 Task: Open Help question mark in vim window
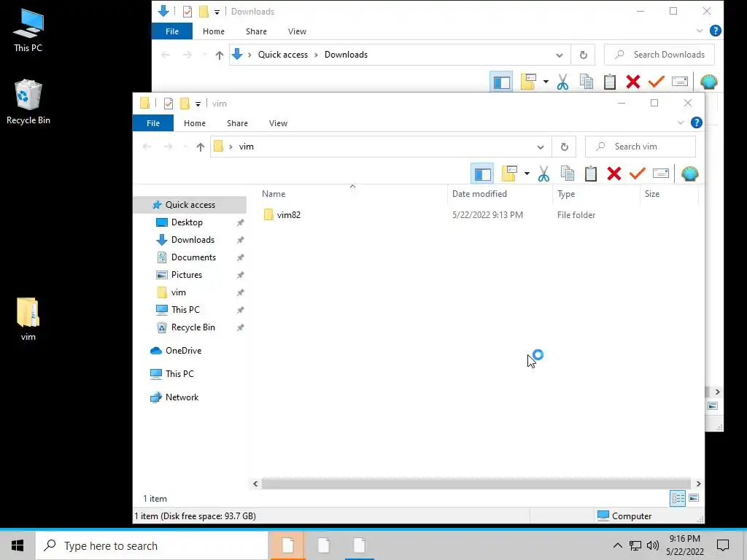697,122
